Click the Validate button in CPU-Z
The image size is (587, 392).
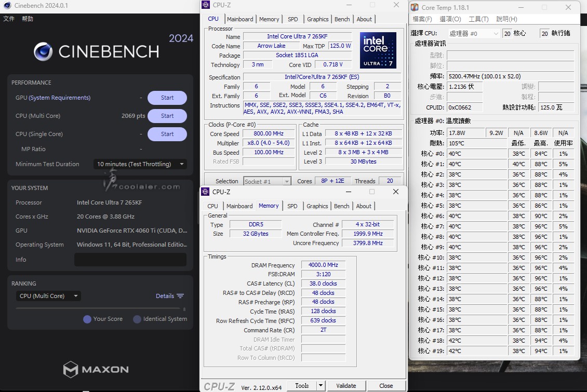tap(346, 386)
